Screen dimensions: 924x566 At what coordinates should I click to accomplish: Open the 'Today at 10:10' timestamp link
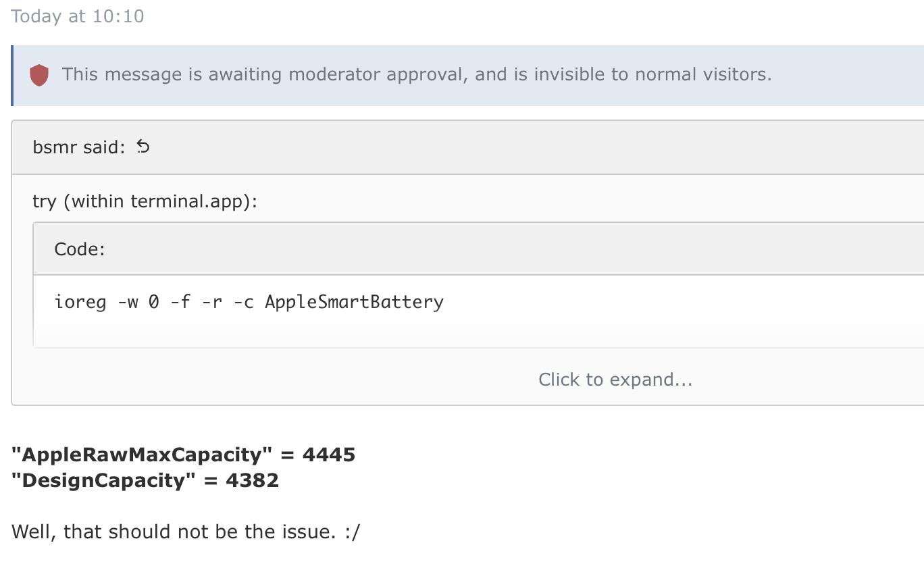pyautogui.click(x=78, y=16)
